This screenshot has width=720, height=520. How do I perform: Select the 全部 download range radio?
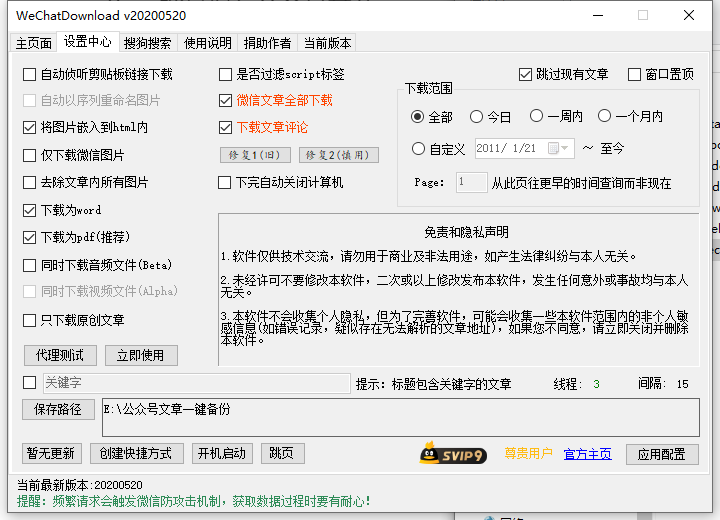[417, 117]
